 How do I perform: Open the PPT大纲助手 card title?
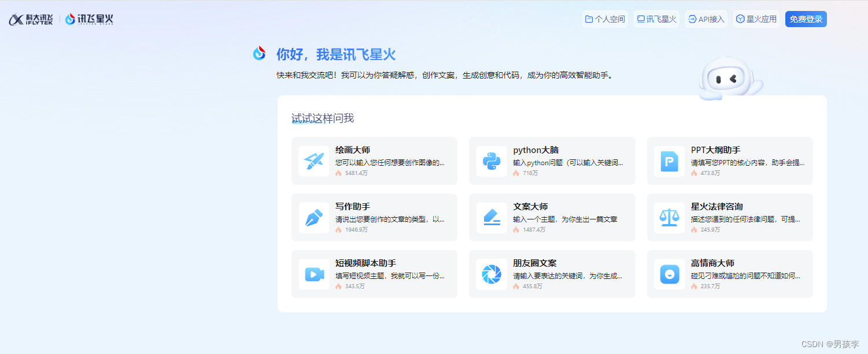click(x=716, y=150)
